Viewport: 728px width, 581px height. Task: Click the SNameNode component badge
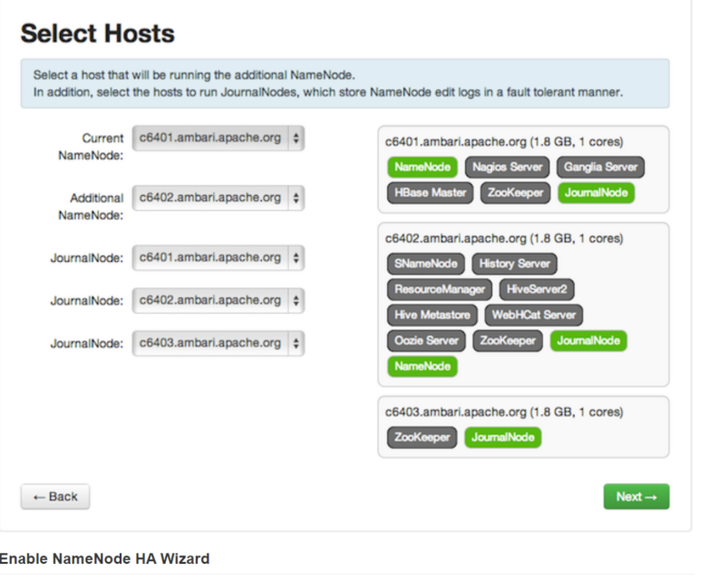click(x=425, y=264)
